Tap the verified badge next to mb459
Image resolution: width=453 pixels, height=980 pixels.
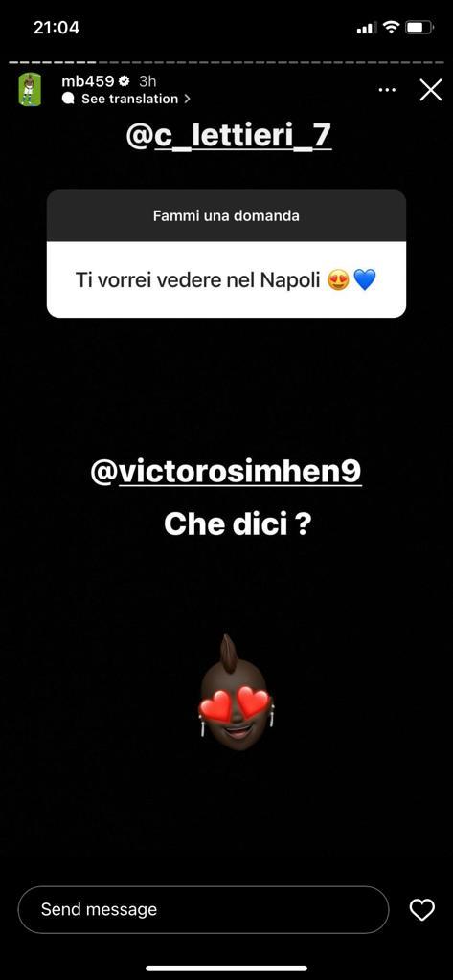125,81
